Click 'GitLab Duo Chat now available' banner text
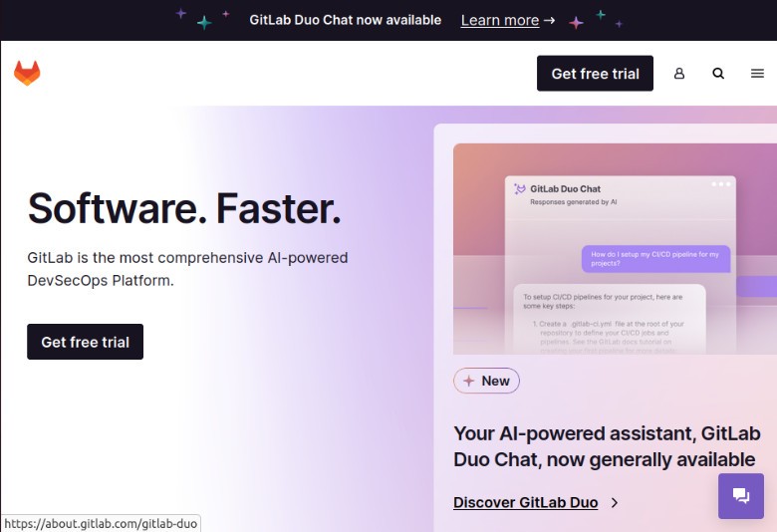Screen dimensions: 777x532 click(x=345, y=20)
